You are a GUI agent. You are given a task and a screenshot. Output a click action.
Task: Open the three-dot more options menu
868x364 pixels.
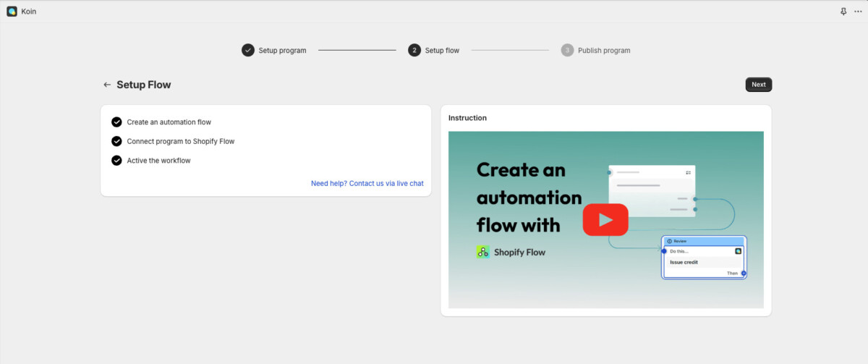tap(858, 12)
